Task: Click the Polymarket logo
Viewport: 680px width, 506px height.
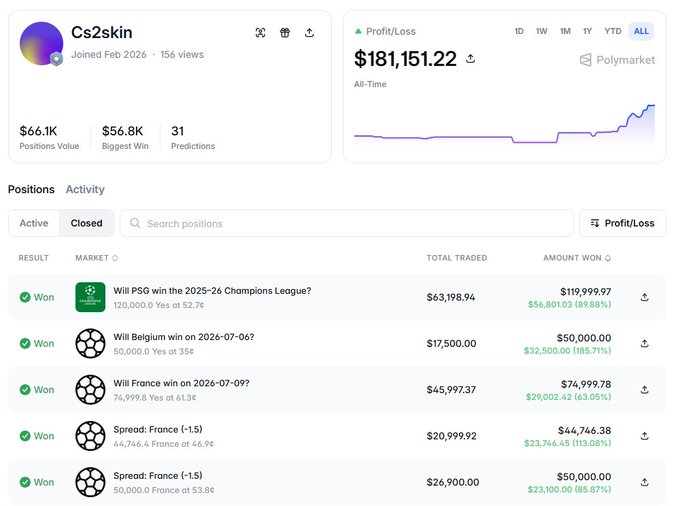Action: click(617, 60)
